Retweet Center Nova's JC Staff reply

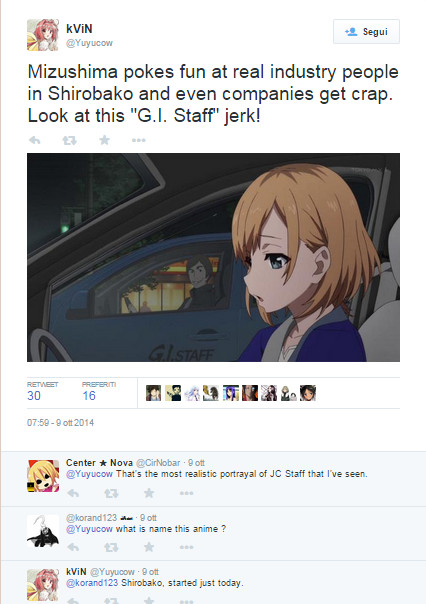pyautogui.click(x=111, y=493)
